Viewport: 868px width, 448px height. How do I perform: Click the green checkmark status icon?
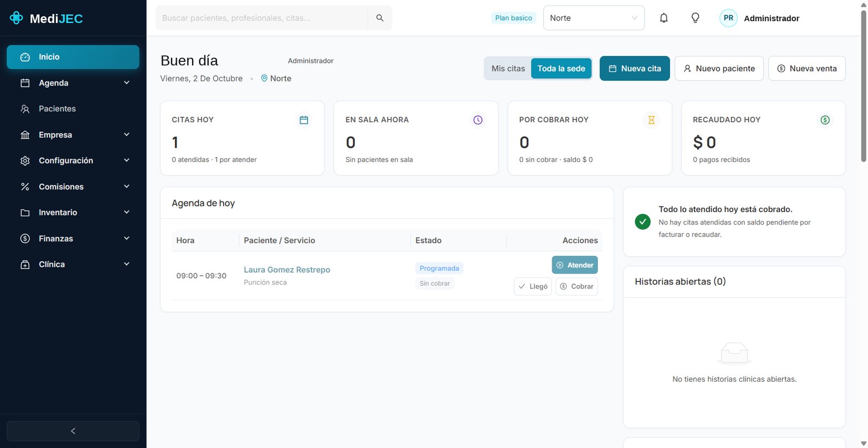643,222
